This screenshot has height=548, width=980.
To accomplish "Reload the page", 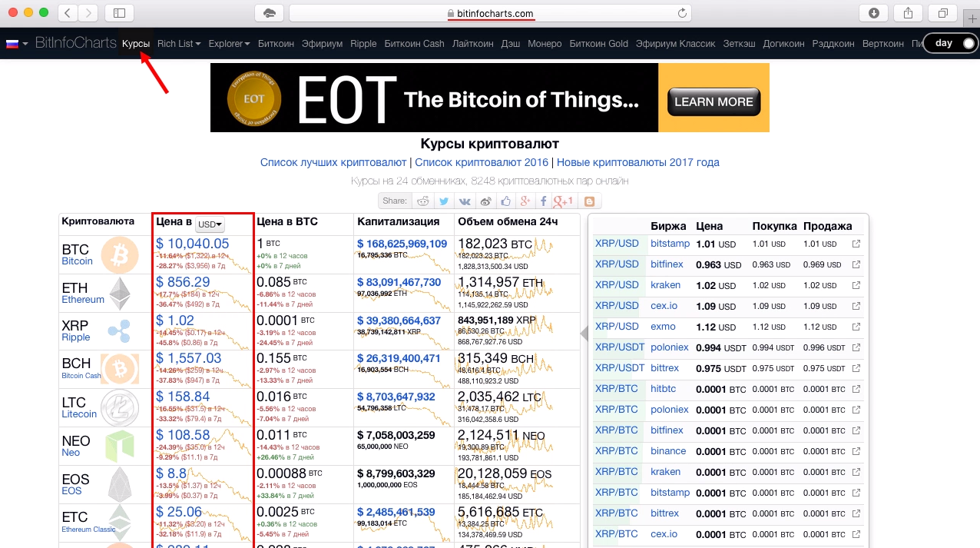I will click(x=681, y=13).
